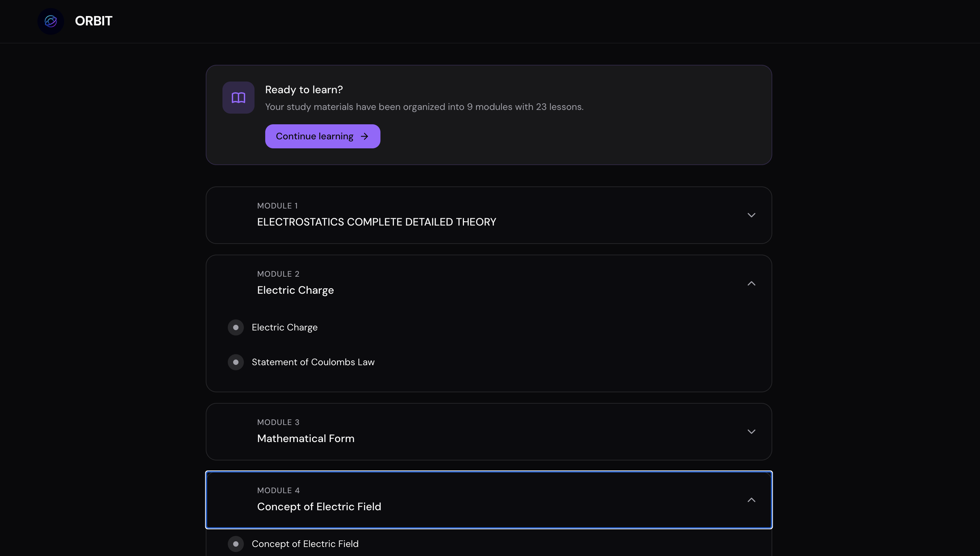The width and height of the screenshot is (980, 556).
Task: Click the Orbit planet logo icon
Action: click(x=51, y=21)
